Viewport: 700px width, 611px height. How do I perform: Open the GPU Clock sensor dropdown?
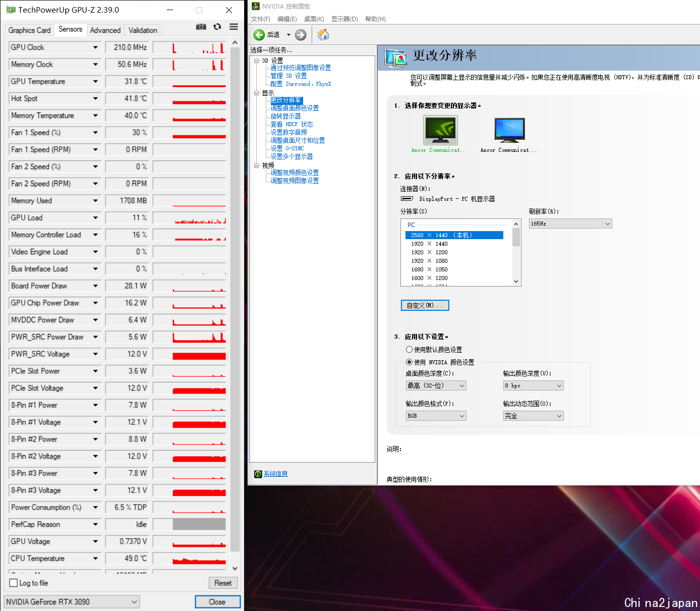pos(95,47)
